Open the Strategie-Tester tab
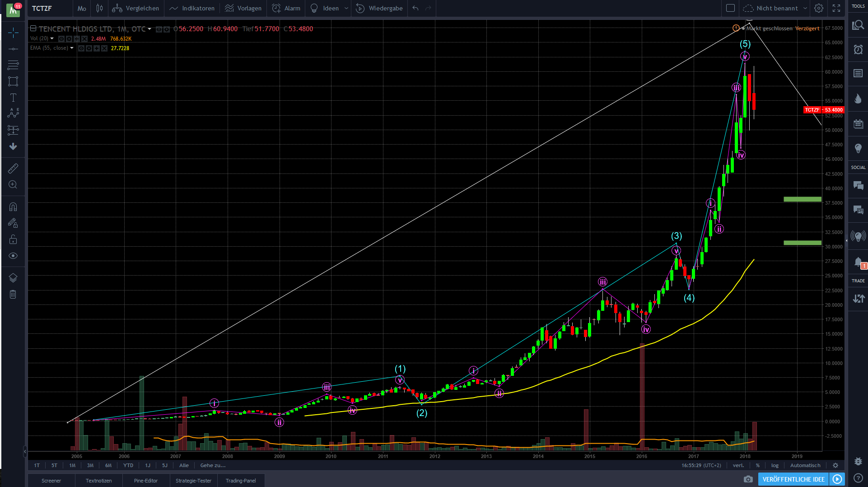Screen dimensions: 868x487 pos(193,481)
